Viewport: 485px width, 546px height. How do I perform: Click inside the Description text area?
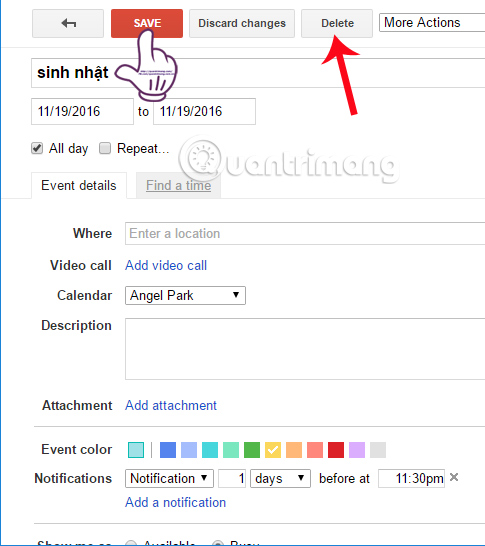click(x=305, y=349)
